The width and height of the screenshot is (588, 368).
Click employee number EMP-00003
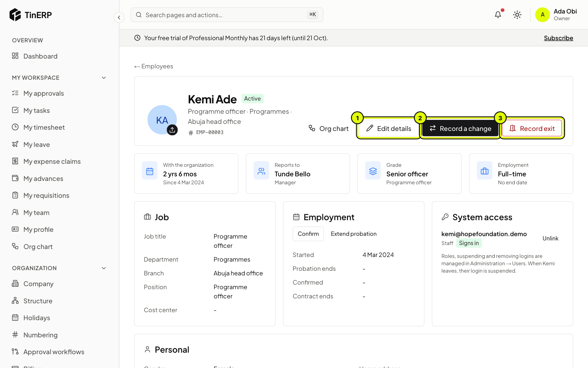[x=210, y=132]
